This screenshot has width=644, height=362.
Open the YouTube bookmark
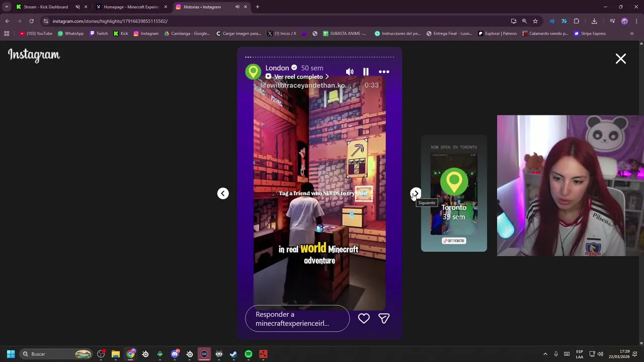(36, 34)
